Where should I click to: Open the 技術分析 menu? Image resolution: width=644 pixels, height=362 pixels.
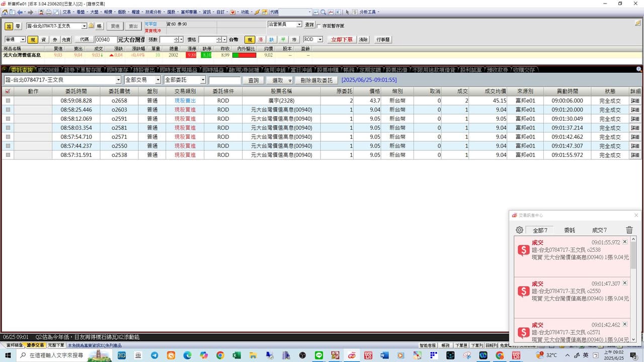[x=154, y=12]
